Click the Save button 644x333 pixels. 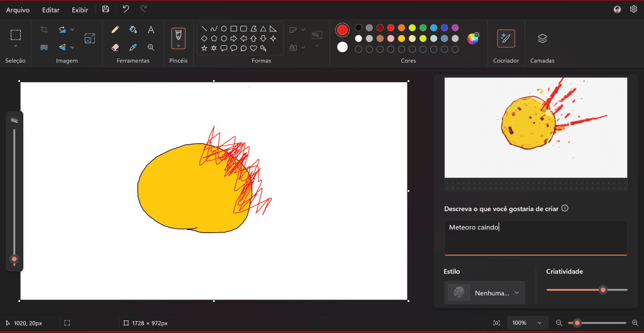tap(106, 9)
